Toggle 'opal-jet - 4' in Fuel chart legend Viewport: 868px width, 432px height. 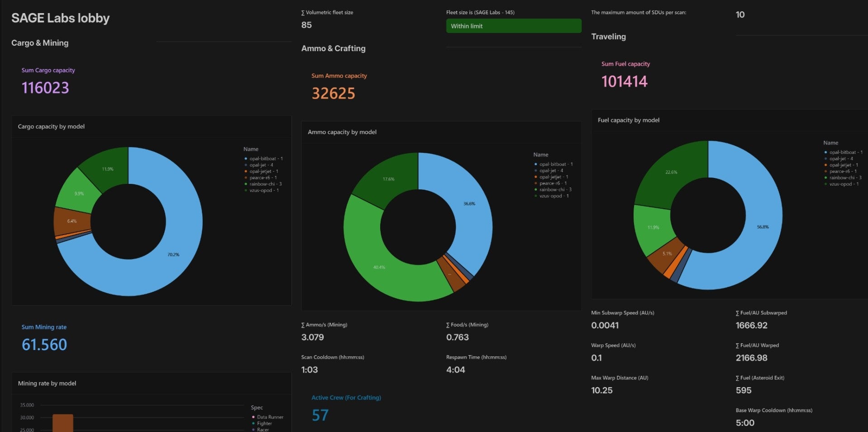(839, 159)
